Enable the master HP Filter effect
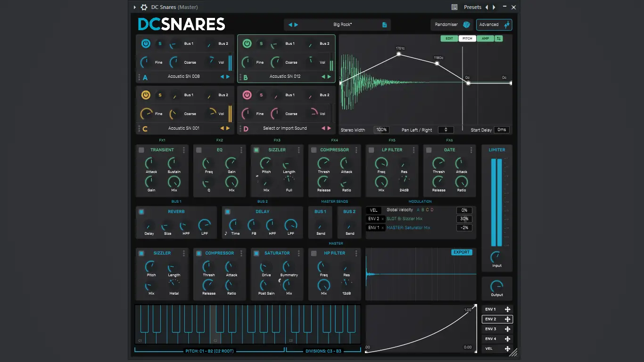644x362 pixels. pyautogui.click(x=314, y=253)
